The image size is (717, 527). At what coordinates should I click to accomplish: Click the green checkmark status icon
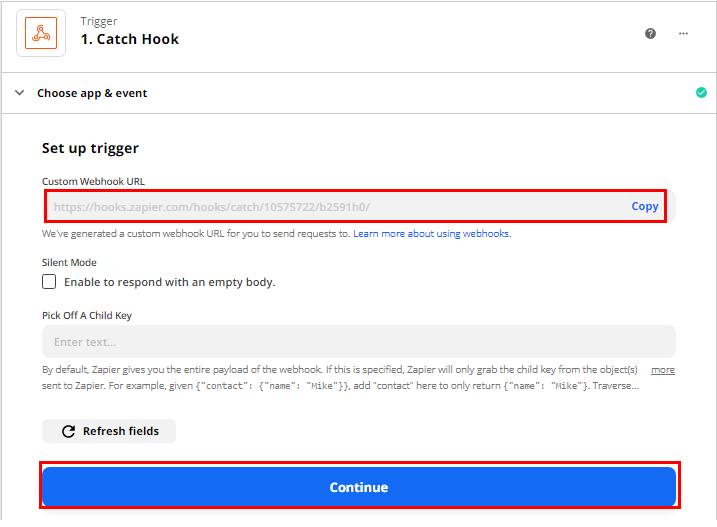(x=701, y=92)
